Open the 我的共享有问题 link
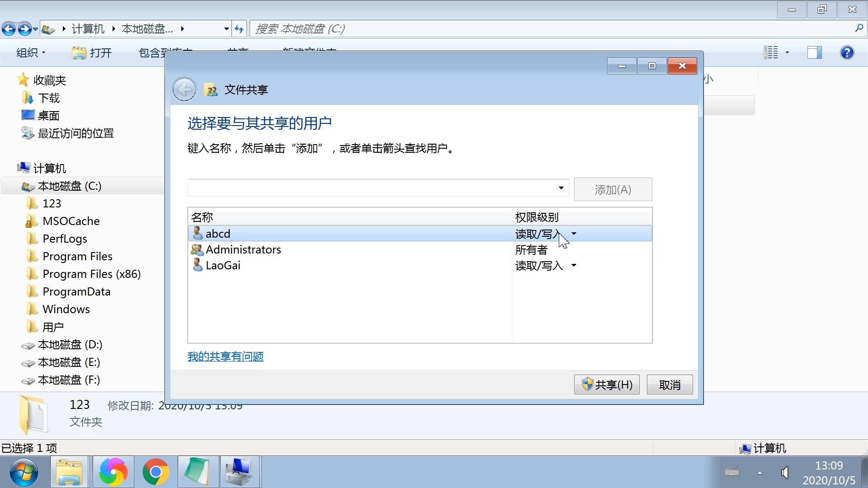 (x=225, y=356)
